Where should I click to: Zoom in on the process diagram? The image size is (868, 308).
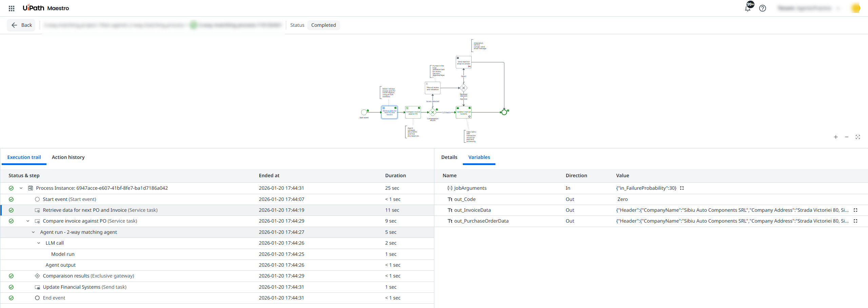[836, 137]
